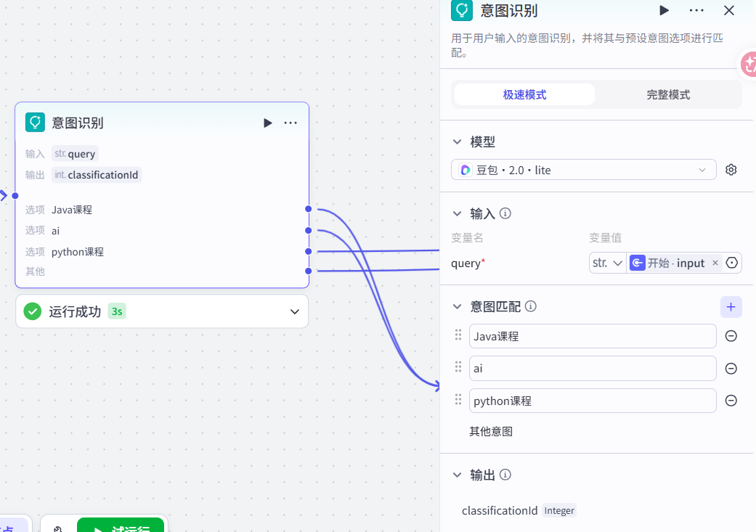Screen dimensions: 756x532
Task: Click the python课程 output port
Action: tap(308, 251)
